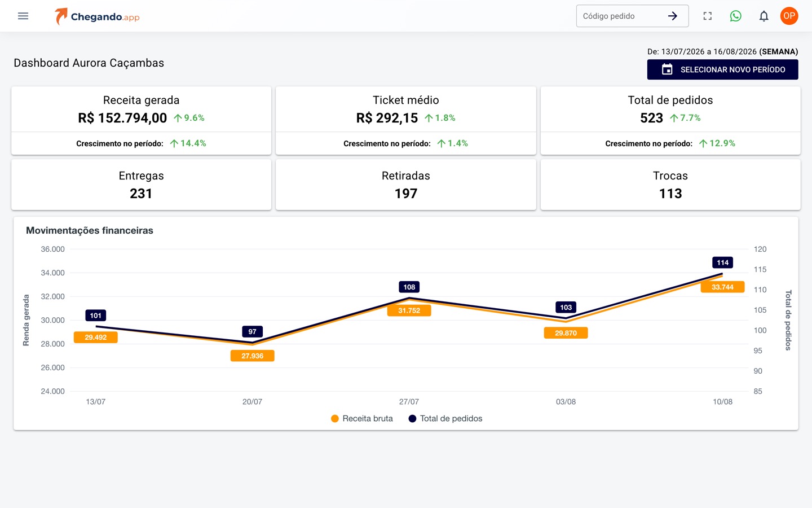Open WhatsApp support icon
This screenshot has height=508, width=812.
pyautogui.click(x=736, y=16)
